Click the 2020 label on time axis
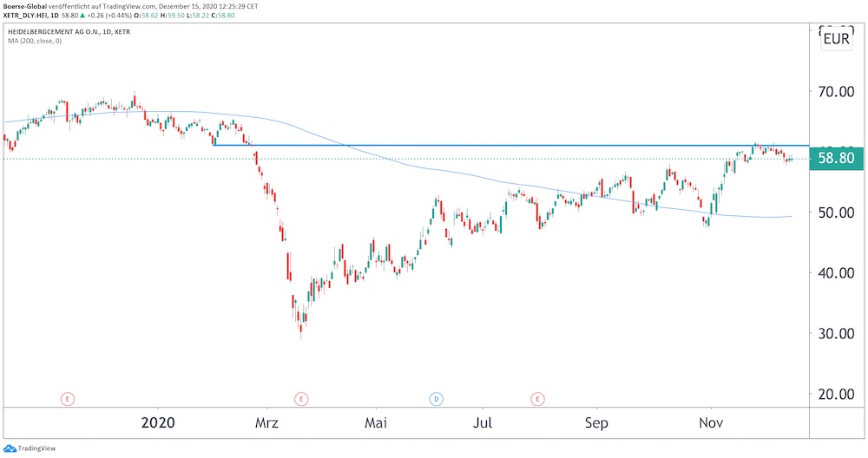 (x=158, y=423)
